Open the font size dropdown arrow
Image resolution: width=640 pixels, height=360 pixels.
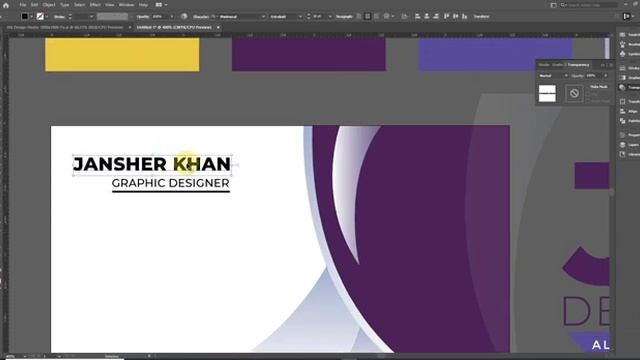point(330,17)
